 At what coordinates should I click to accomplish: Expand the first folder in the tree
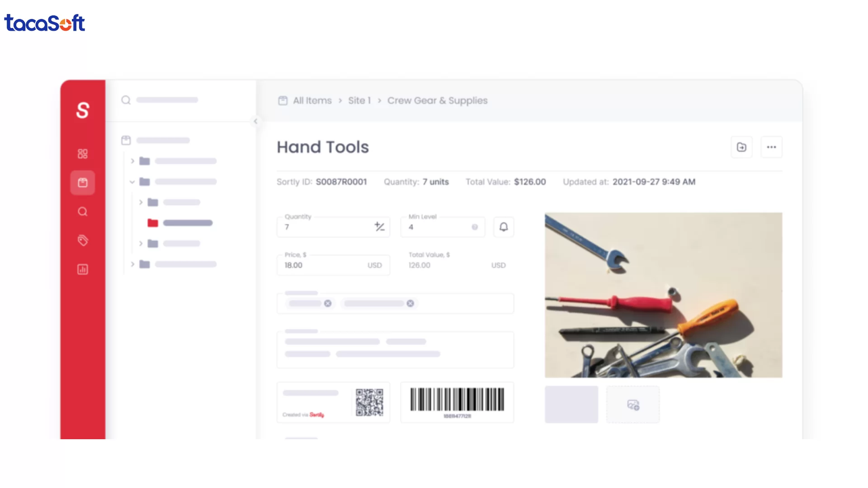click(132, 161)
